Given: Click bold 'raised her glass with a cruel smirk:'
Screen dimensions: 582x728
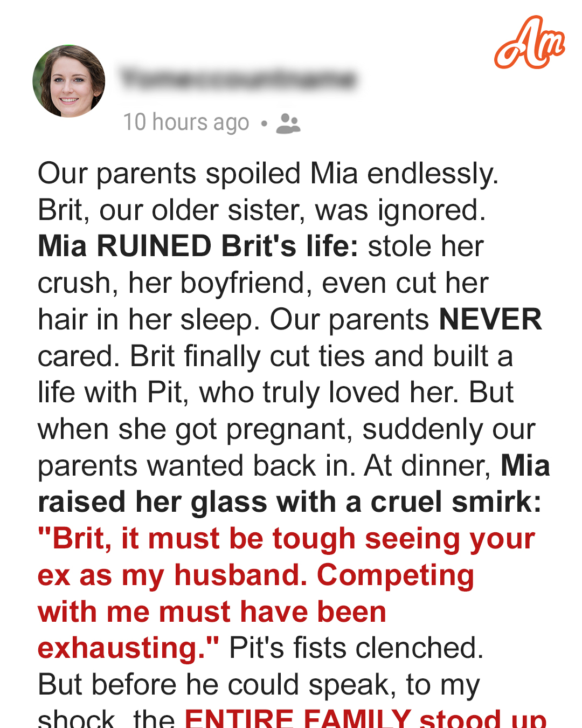Looking at the screenshot, I should click(289, 502).
